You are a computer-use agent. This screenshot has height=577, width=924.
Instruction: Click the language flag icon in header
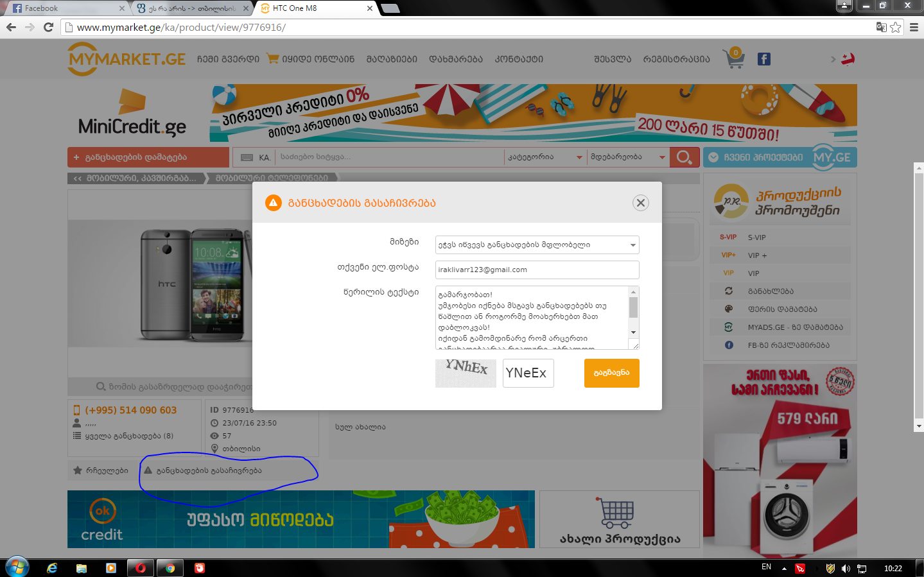pyautogui.click(x=848, y=59)
